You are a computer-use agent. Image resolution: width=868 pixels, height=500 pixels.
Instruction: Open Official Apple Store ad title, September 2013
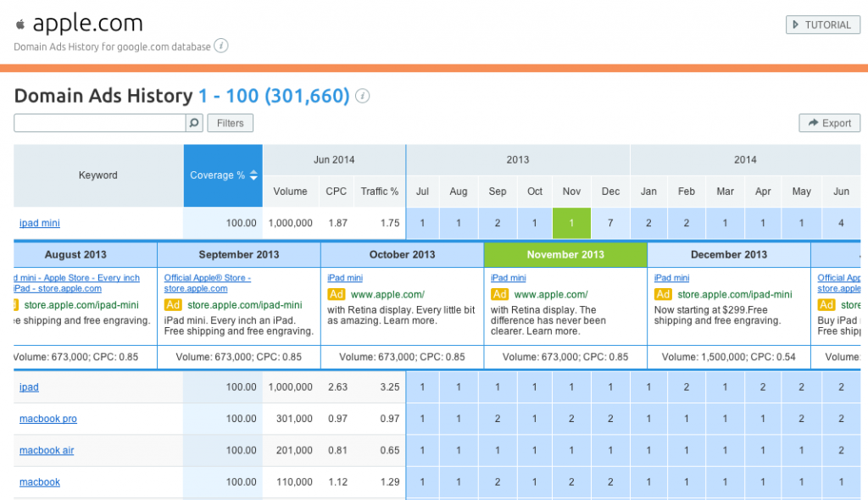208,283
